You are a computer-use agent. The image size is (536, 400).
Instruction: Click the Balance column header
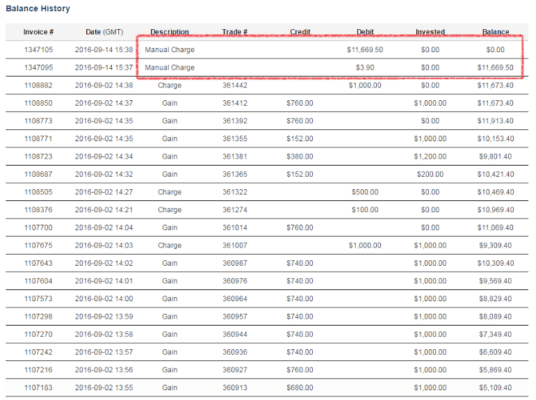coord(495,32)
